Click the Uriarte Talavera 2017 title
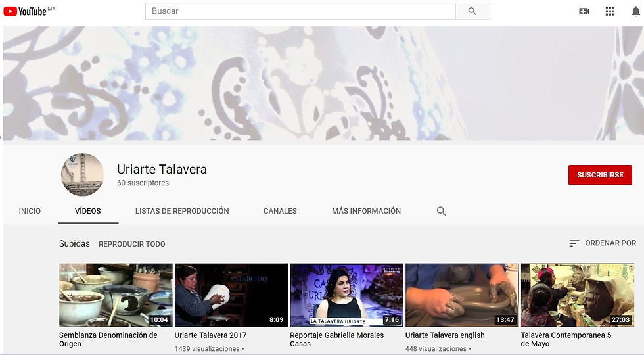Screen dimensions: 644x355 tap(211, 335)
